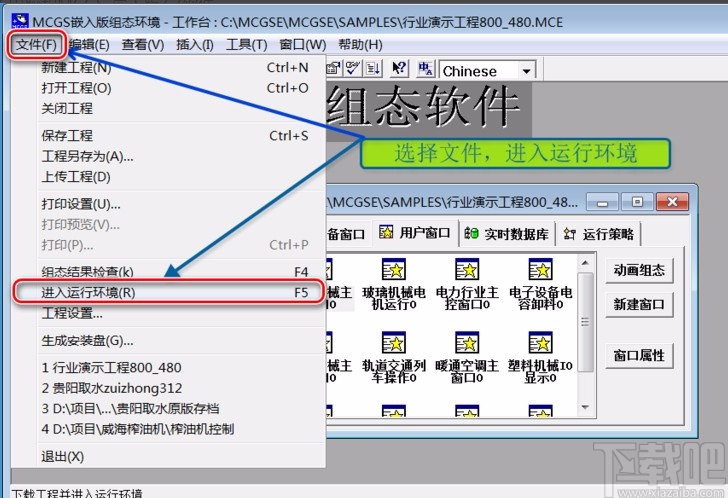Open the 编辑(E) menu

(89, 45)
